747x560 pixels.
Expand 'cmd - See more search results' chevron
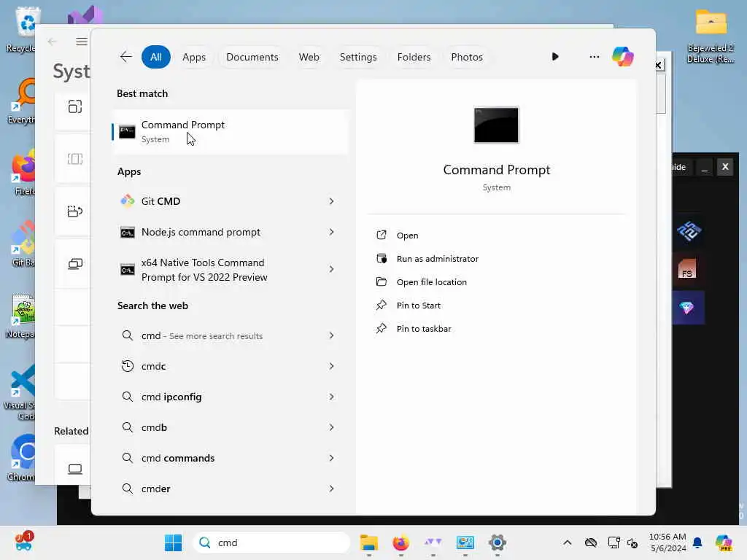point(331,335)
